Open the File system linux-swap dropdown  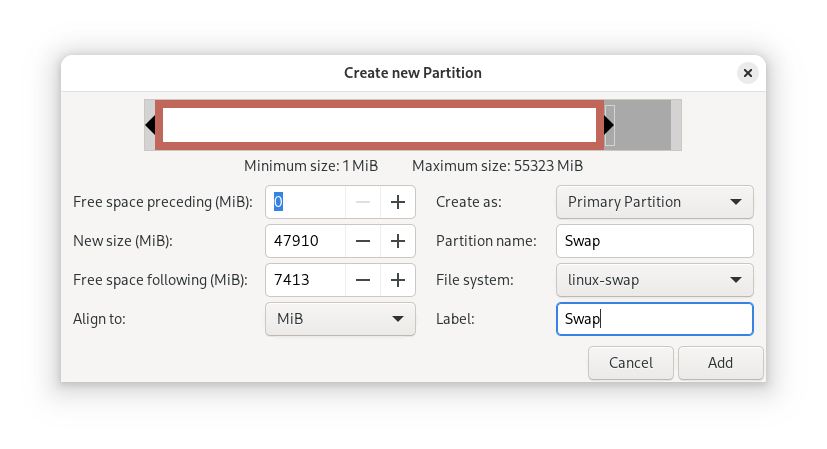pyautogui.click(x=654, y=280)
